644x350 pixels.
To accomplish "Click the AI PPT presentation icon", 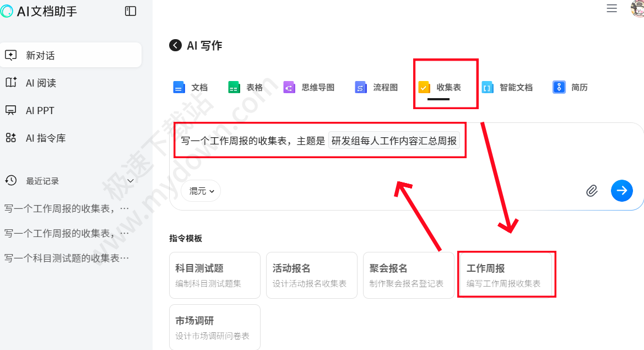I will (11, 110).
